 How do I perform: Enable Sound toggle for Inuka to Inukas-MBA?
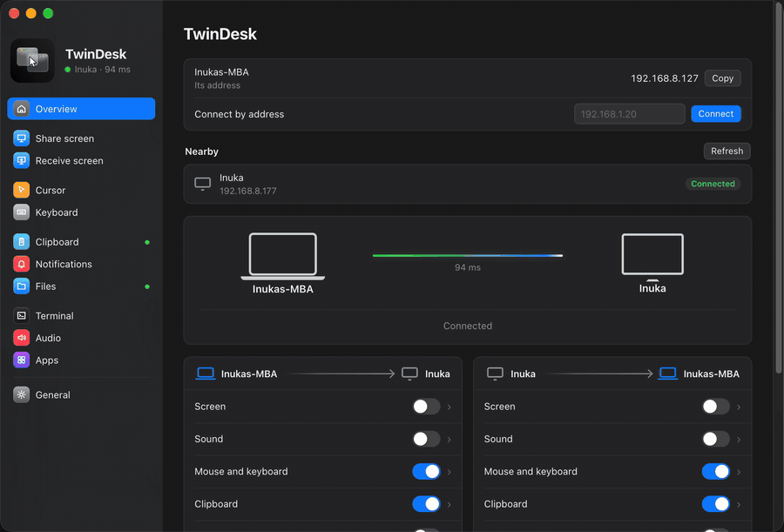[716, 439]
